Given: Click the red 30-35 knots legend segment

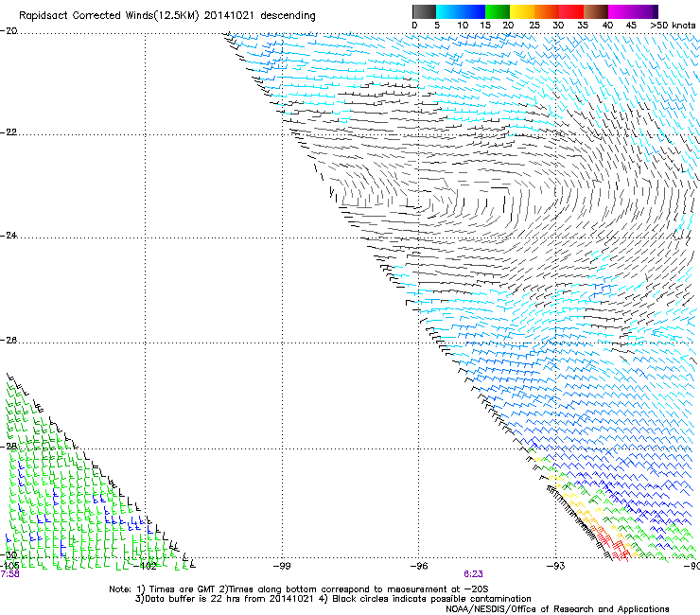Looking at the screenshot, I should [571, 11].
